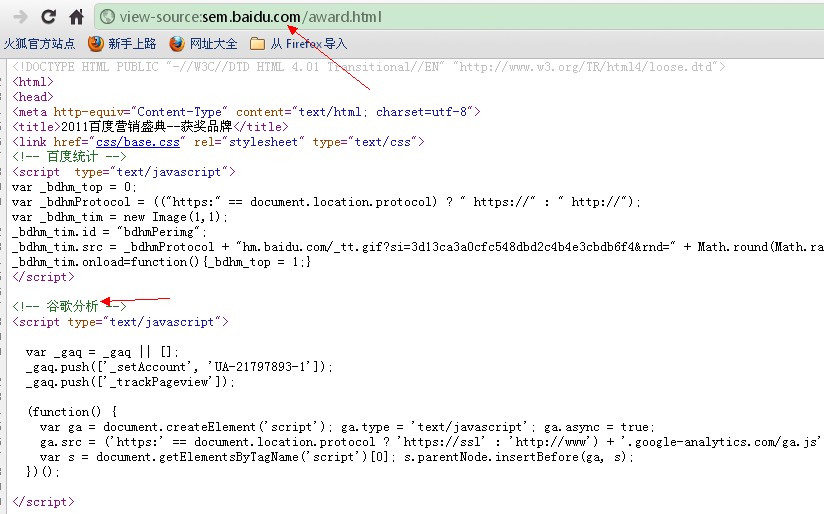Image resolution: width=824 pixels, height=514 pixels.
Task: Click the Firefox icon beside 网址大全
Action: [x=177, y=44]
